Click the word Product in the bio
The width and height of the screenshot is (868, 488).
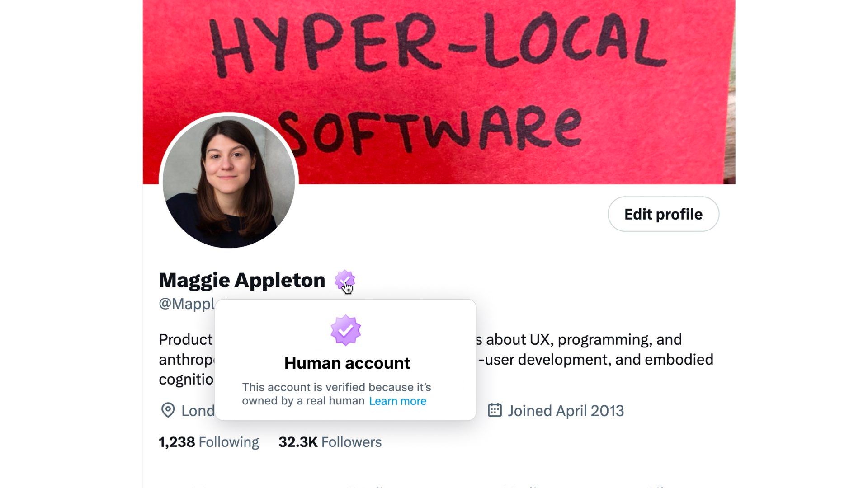tap(185, 340)
